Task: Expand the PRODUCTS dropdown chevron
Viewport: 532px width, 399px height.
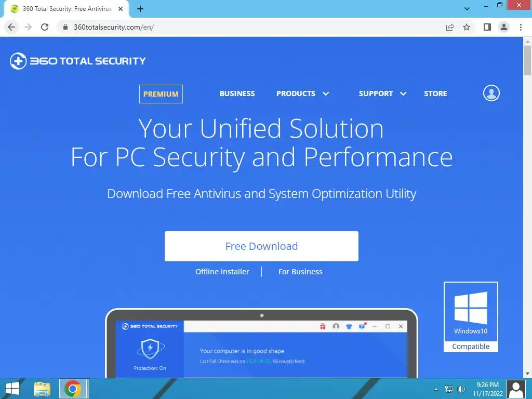Action: coord(326,94)
